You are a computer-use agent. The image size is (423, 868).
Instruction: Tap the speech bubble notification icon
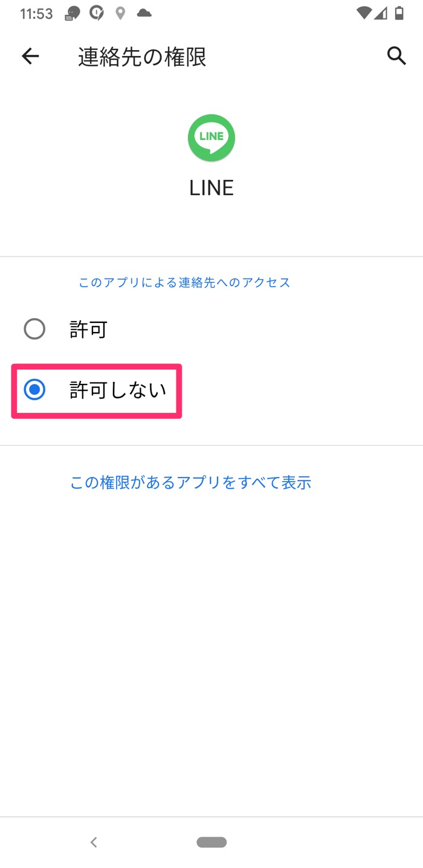tap(72, 12)
